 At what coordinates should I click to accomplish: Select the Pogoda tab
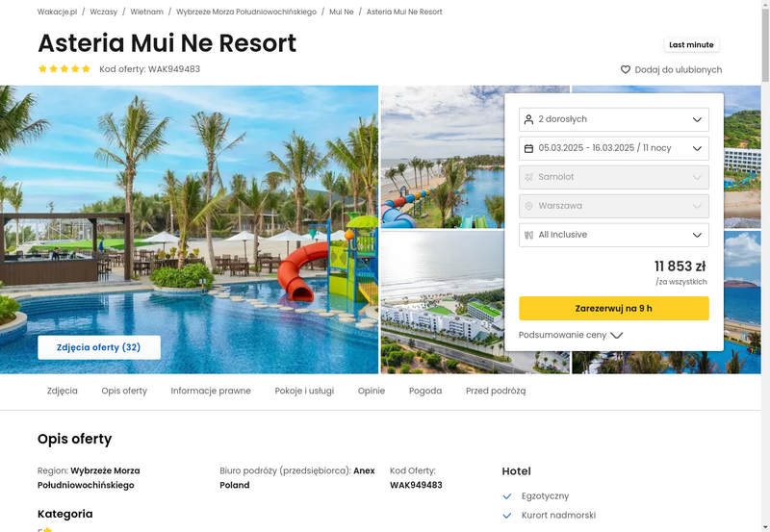425,391
